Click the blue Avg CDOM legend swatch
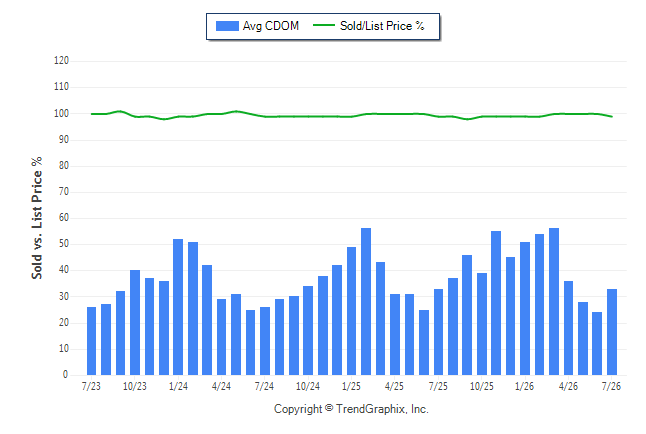This screenshot has height=434, width=646. pyautogui.click(x=227, y=26)
